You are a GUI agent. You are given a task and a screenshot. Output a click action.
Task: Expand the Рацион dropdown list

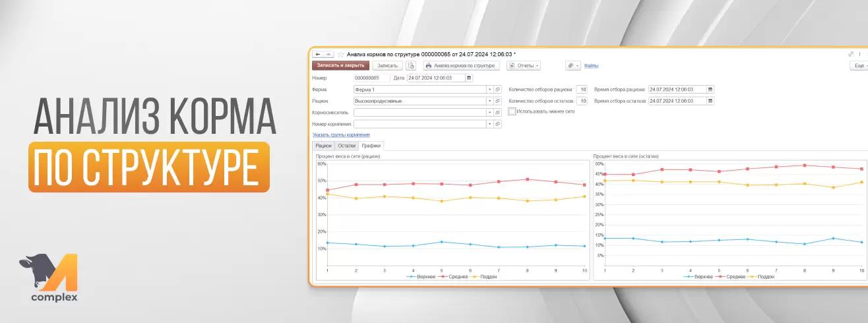pos(490,101)
